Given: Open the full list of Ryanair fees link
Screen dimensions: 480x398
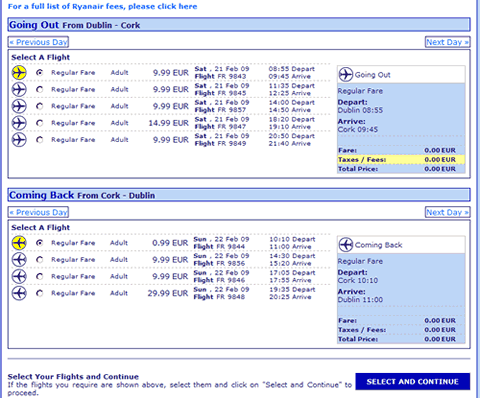Looking at the screenshot, I should pos(102,6).
